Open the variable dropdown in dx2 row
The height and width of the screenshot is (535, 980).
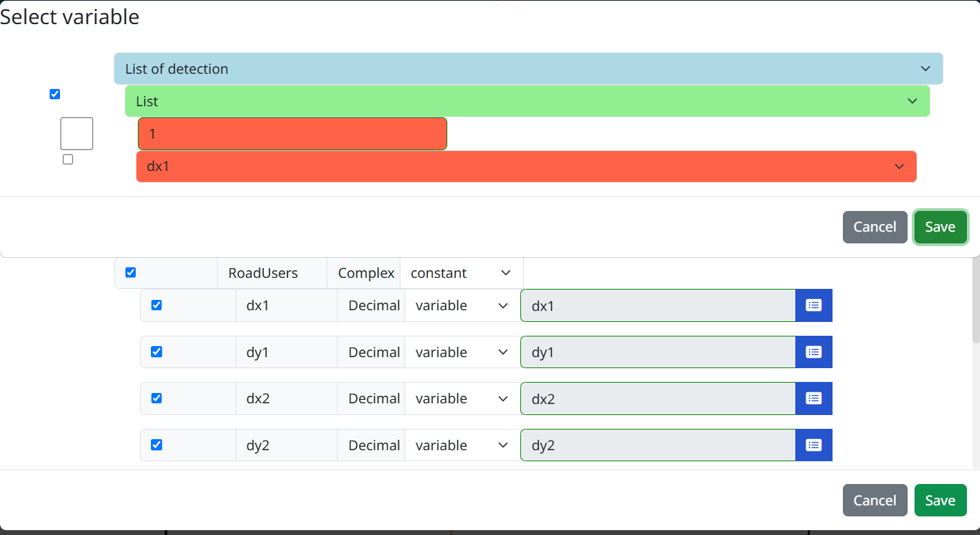[462, 398]
